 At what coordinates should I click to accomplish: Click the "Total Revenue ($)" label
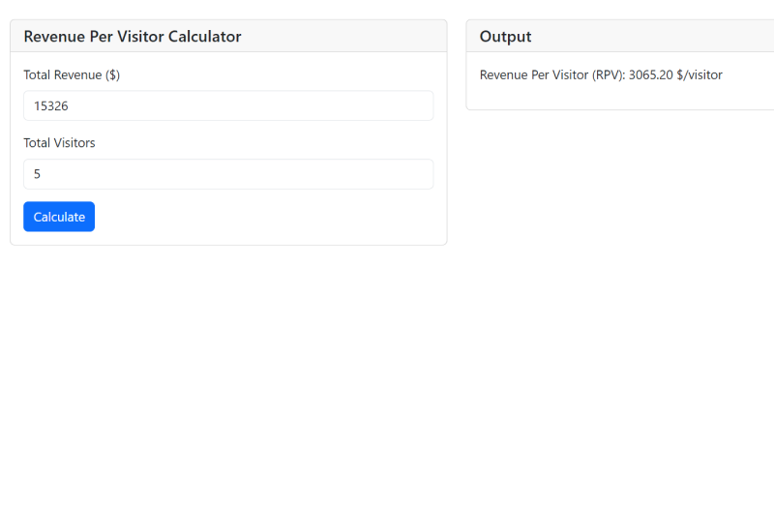(x=72, y=74)
